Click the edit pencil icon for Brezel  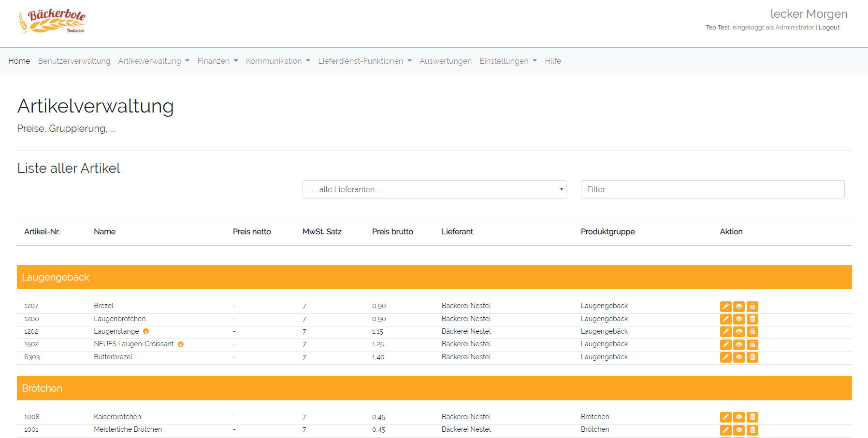click(725, 306)
